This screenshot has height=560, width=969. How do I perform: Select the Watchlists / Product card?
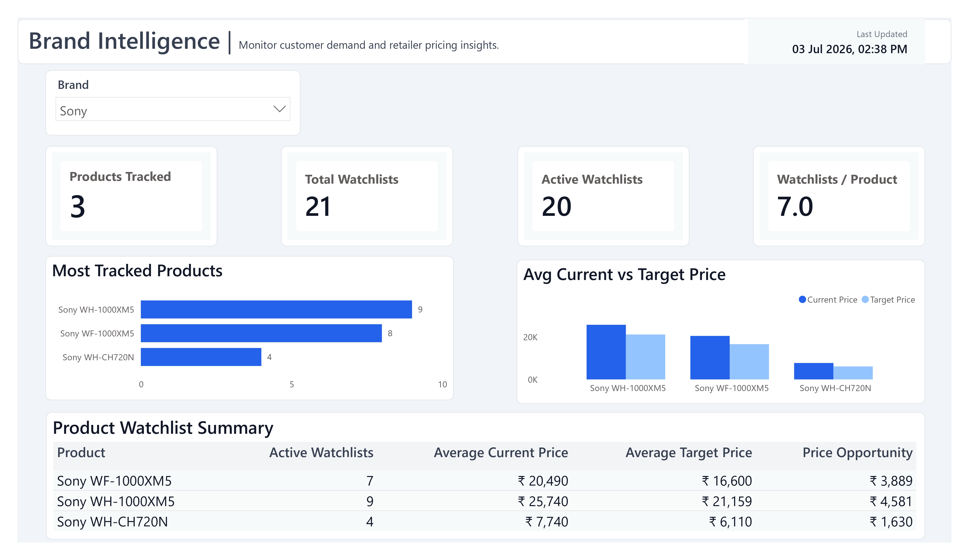(x=839, y=196)
